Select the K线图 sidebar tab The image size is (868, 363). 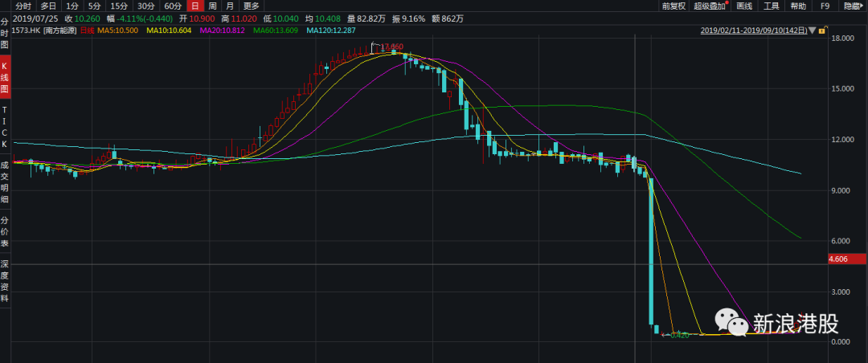(5, 76)
